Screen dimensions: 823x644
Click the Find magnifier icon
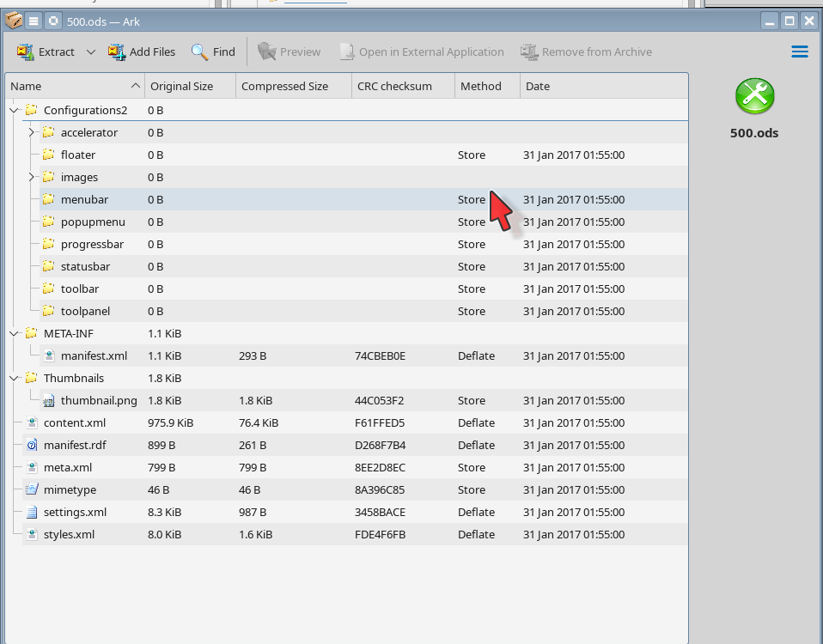pyautogui.click(x=199, y=52)
